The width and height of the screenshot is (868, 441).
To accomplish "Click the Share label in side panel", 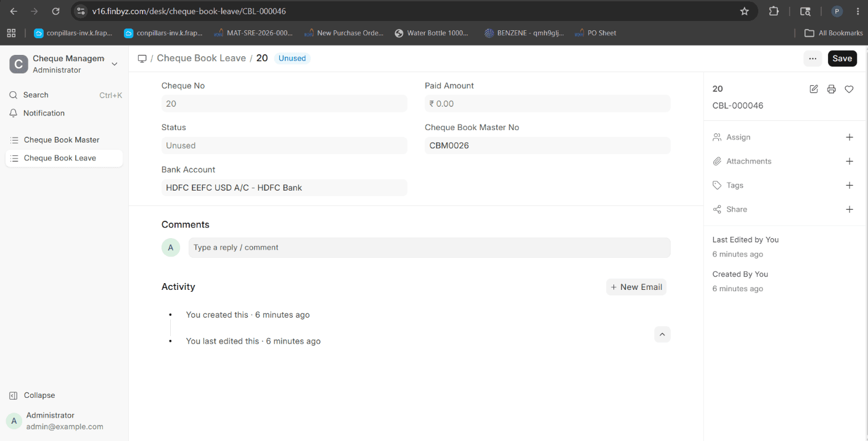I will [x=737, y=209].
